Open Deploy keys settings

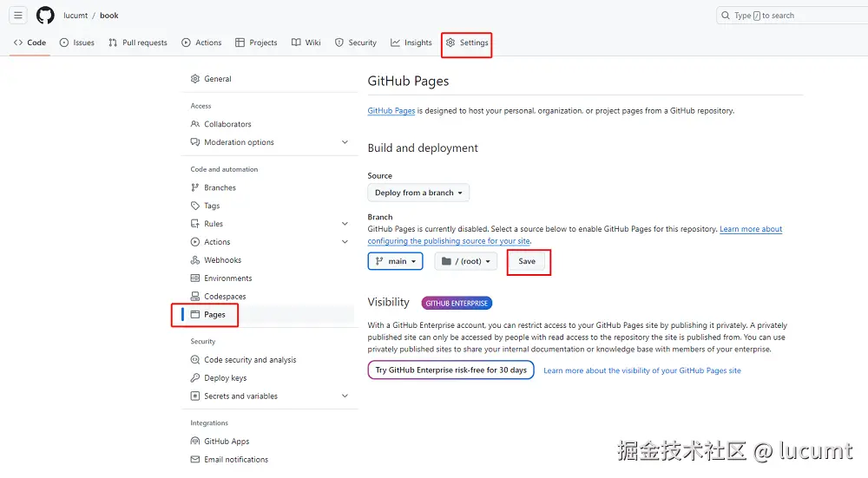tap(226, 378)
